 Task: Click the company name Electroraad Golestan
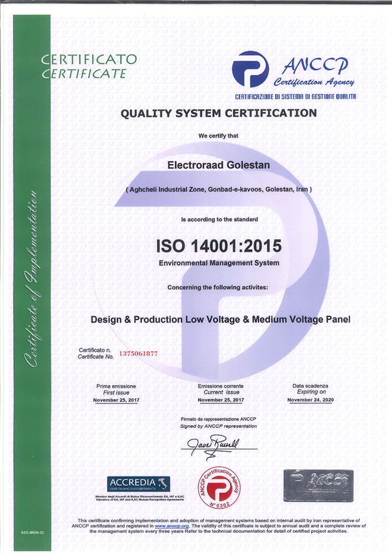pos(218,165)
